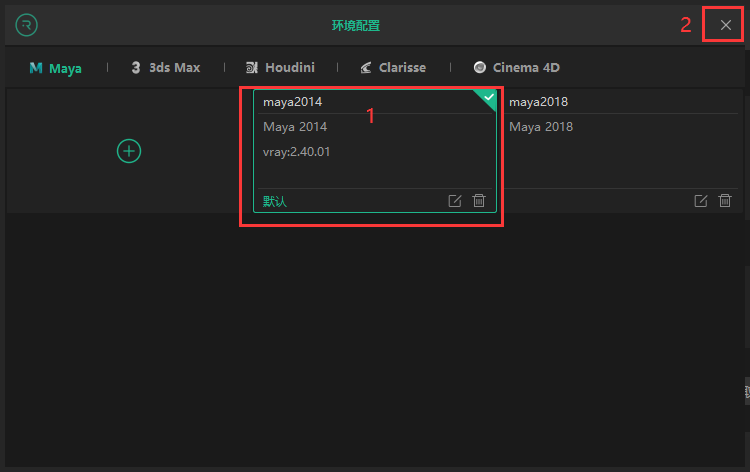Click the Maya 2018 software version text
Viewport: 750px width, 472px height.
[541, 127]
